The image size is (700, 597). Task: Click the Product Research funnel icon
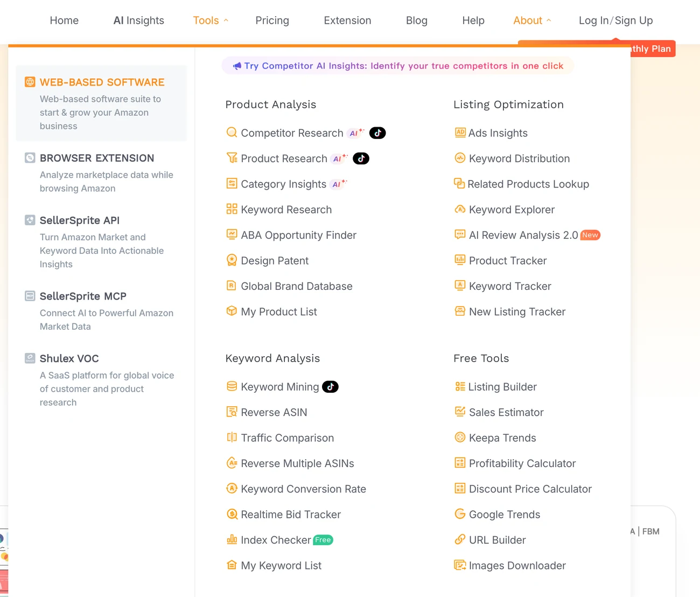tap(232, 158)
